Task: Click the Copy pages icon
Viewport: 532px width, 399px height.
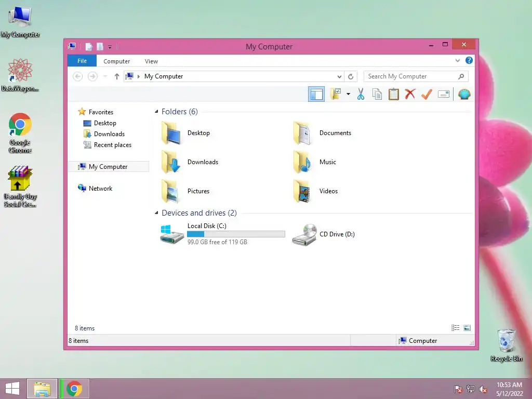Action: [377, 94]
